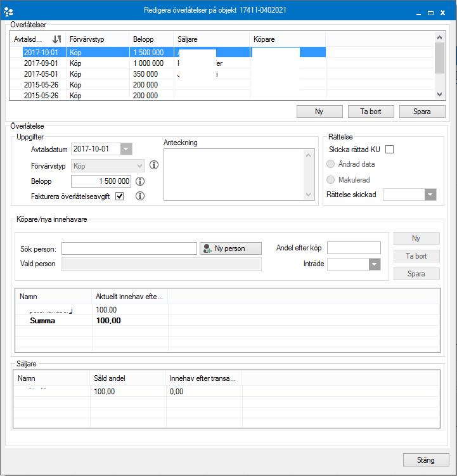Viewport: 457px width, 476px height.
Task: Click the Sök person input field
Action: click(129, 248)
